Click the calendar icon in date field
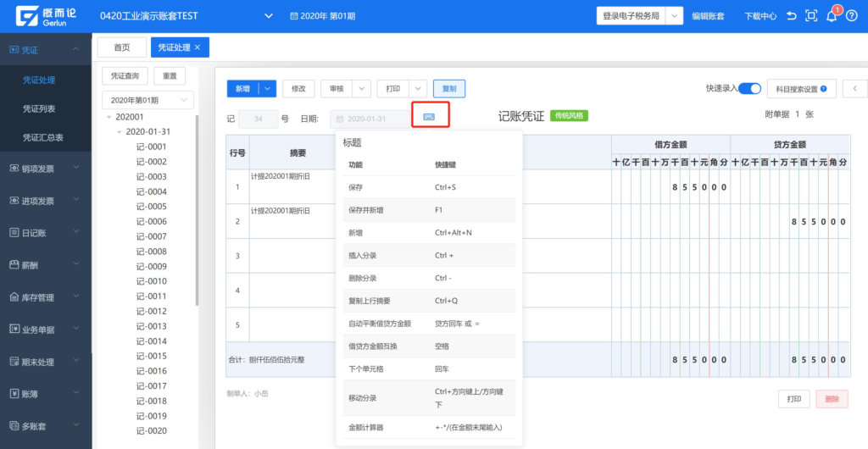This screenshot has height=449, width=868. [341, 119]
